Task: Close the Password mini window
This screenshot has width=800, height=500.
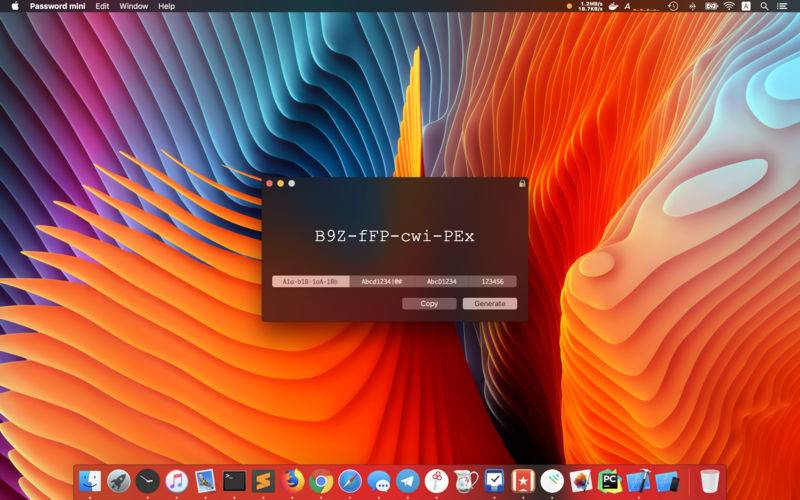Action: pos(269,183)
